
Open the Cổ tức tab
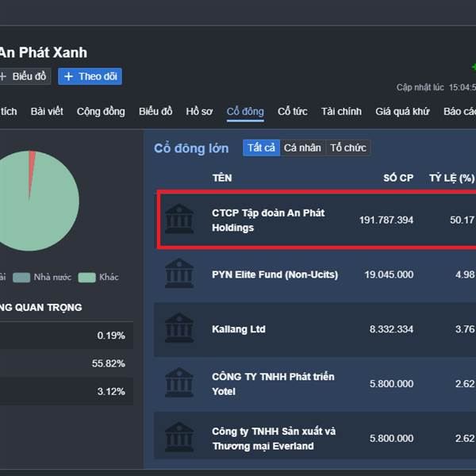[x=292, y=111]
